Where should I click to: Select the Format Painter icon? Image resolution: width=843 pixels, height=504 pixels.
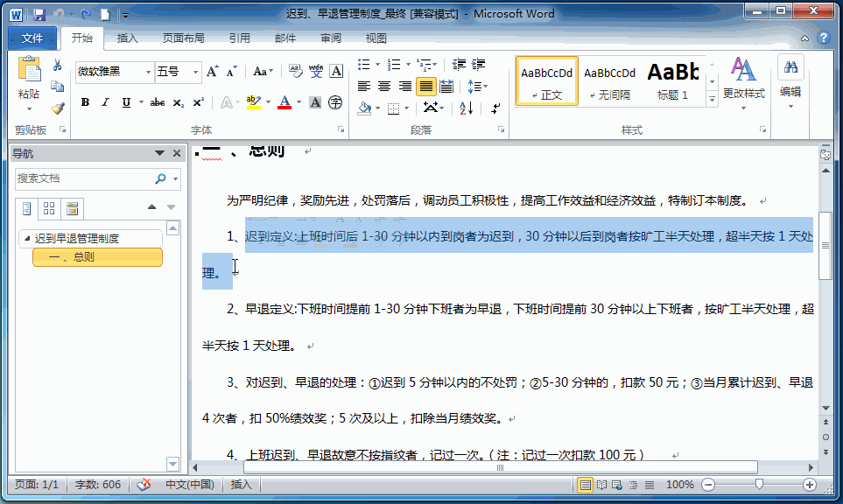point(56,106)
